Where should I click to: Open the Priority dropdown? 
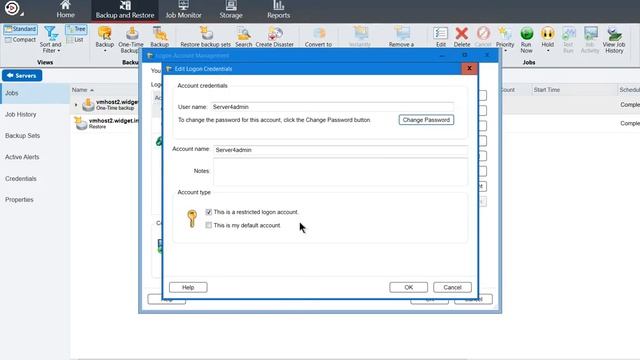click(505, 39)
